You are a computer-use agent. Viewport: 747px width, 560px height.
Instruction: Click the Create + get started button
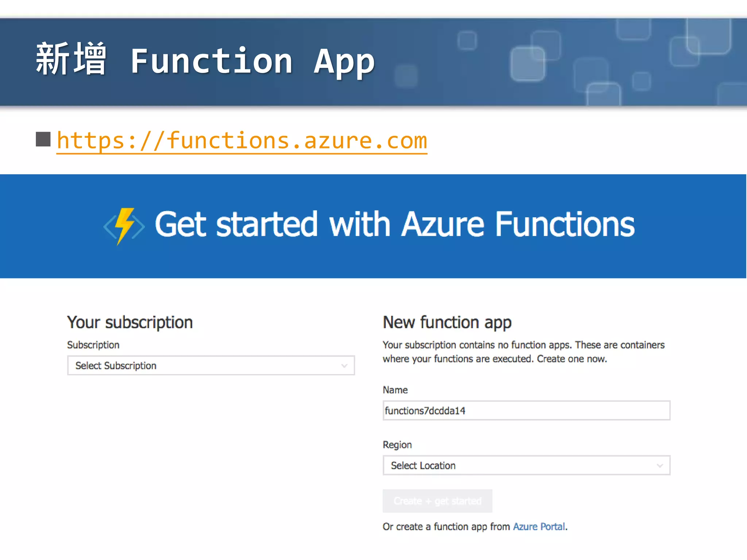(437, 501)
